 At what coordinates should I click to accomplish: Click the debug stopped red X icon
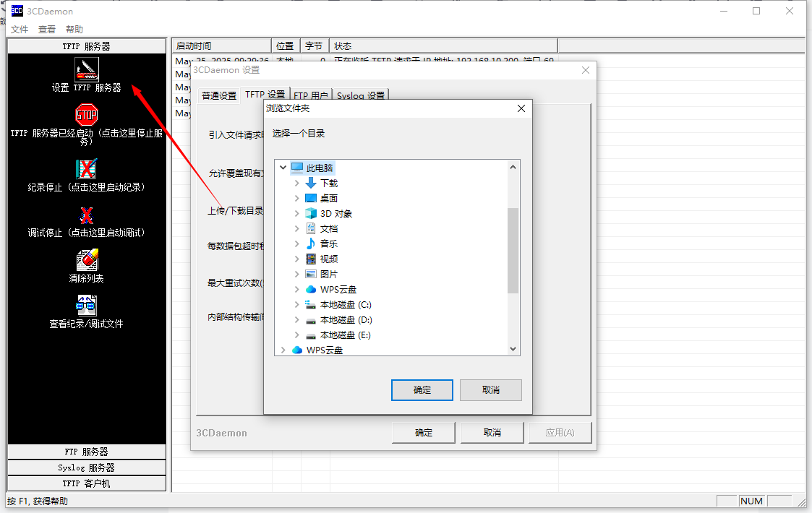coord(87,215)
